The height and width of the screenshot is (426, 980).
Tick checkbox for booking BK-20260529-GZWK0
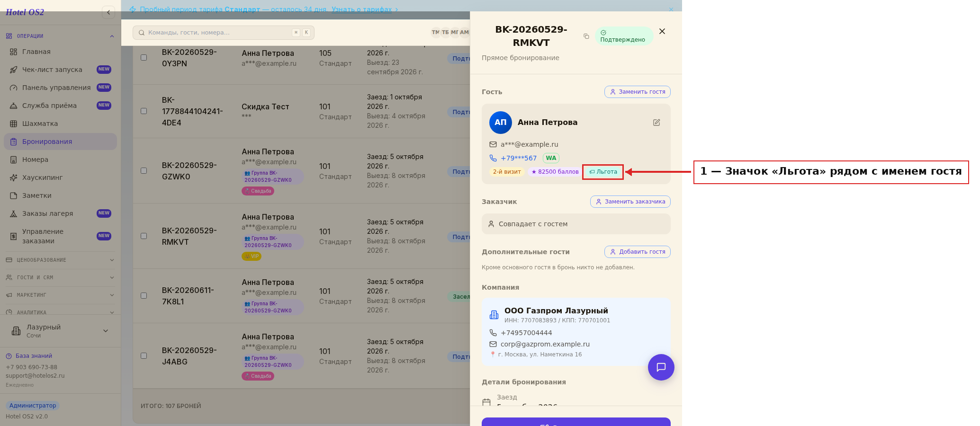(x=144, y=171)
